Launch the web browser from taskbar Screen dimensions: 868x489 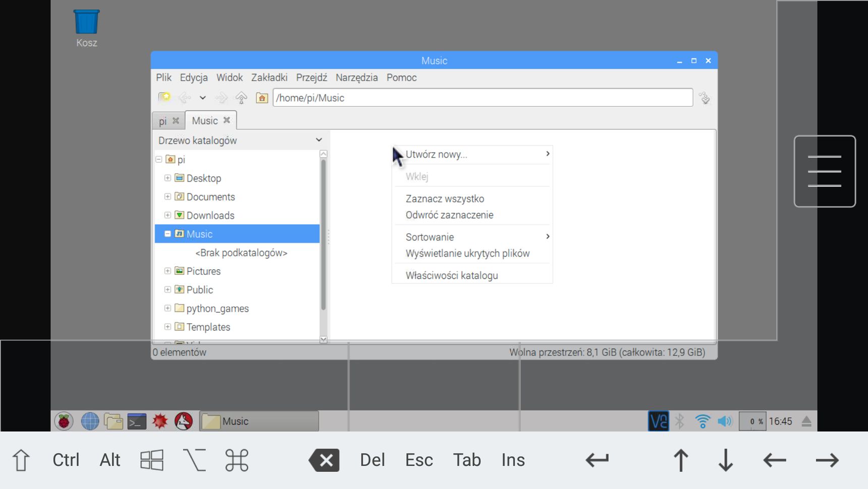[x=90, y=421]
